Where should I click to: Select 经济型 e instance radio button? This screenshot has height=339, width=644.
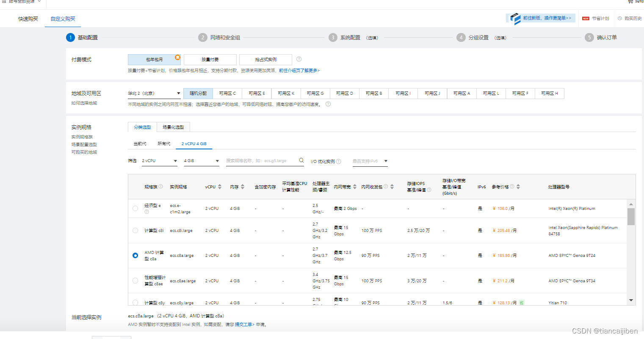tap(135, 209)
